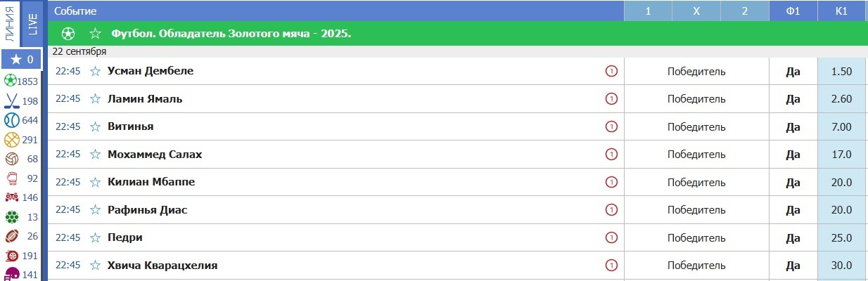Open the American football category icon
The width and height of the screenshot is (868, 281).
coord(11,236)
